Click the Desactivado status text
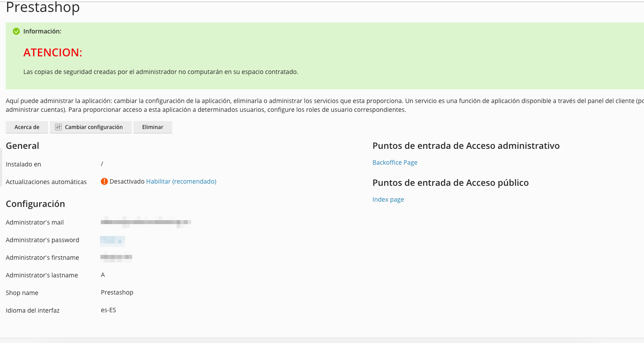The image size is (644, 343). (x=127, y=181)
